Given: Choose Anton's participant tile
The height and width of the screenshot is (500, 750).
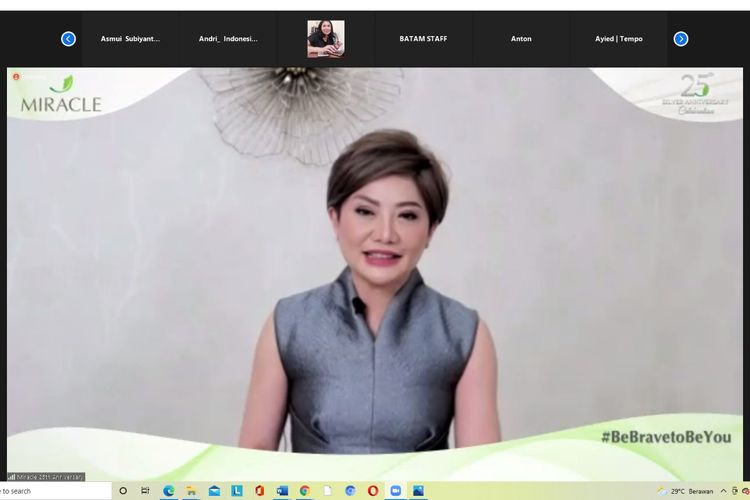Looking at the screenshot, I should click(x=521, y=39).
